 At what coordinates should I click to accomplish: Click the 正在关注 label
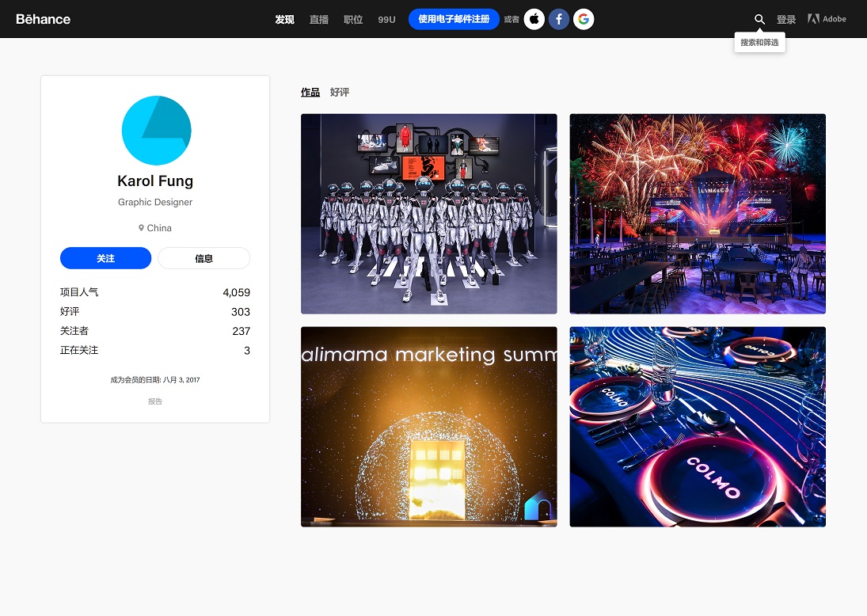79,351
